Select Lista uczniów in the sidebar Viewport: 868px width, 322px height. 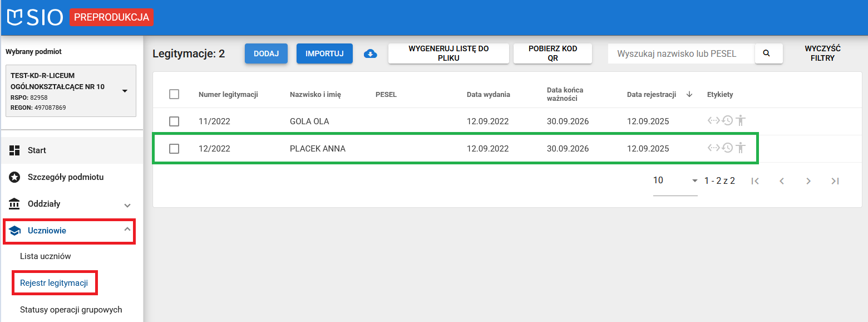click(x=46, y=256)
